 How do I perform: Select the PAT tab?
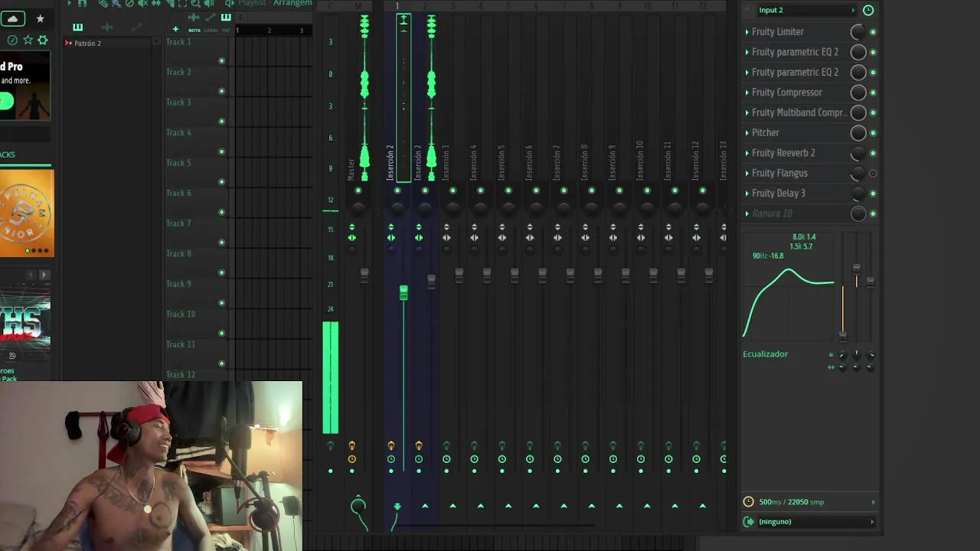click(x=225, y=31)
